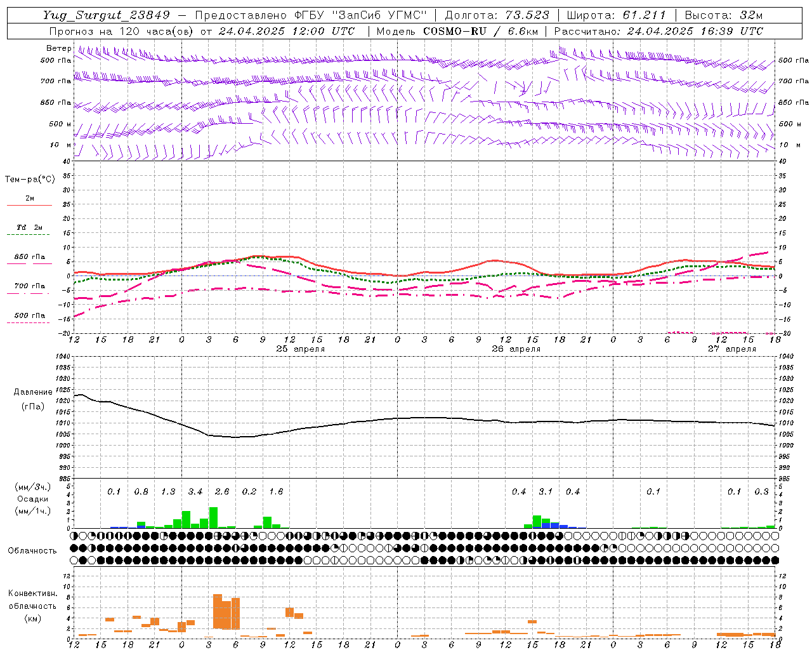
Task: Click the Конвективн. облачность panel label
Action: pyautogui.click(x=32, y=600)
